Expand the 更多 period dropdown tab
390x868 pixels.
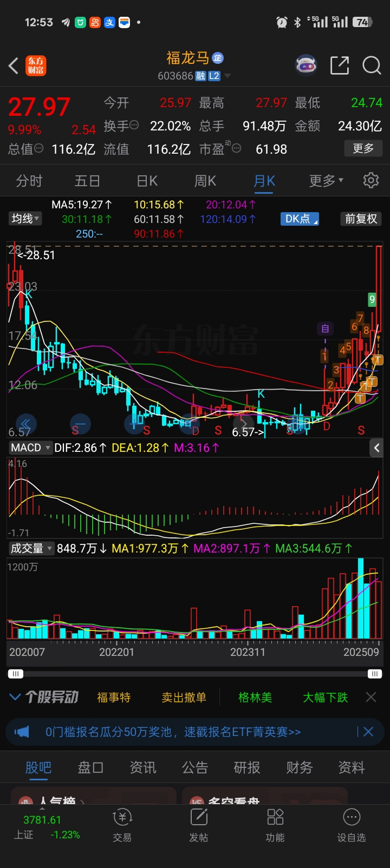tap(326, 181)
